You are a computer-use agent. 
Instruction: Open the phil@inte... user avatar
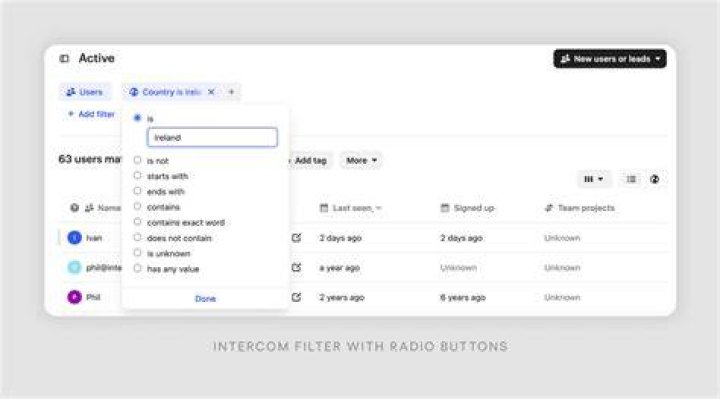74,267
